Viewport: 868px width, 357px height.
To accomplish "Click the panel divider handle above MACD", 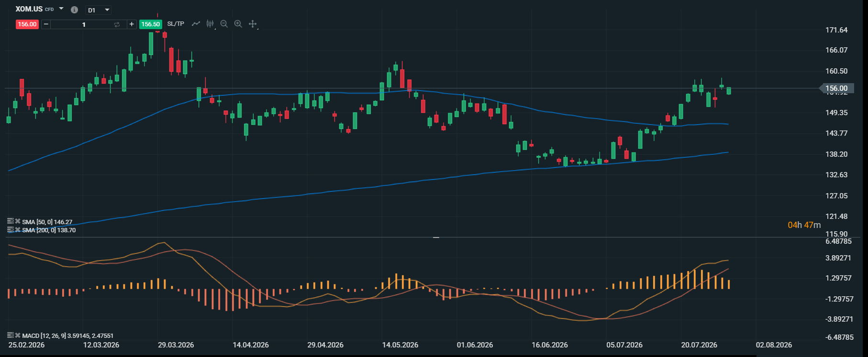I will point(436,237).
